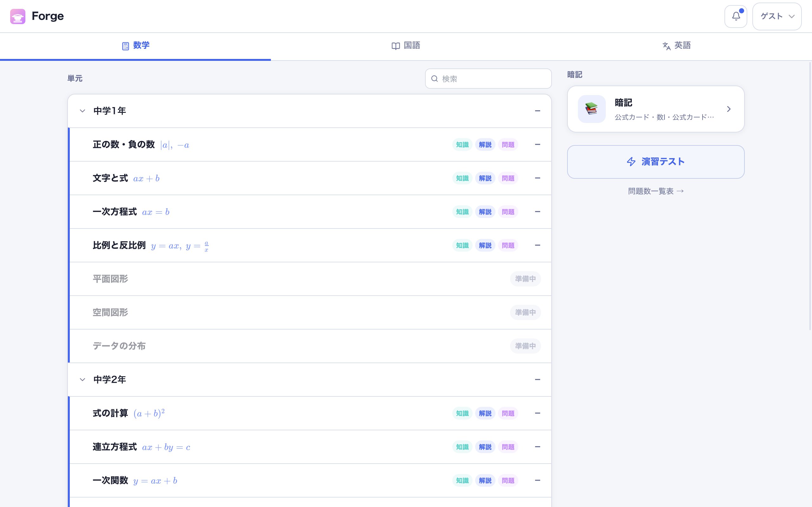Click the arrow chevron on 暗記 card
Viewport: 812px width, 507px height.
coord(729,109)
